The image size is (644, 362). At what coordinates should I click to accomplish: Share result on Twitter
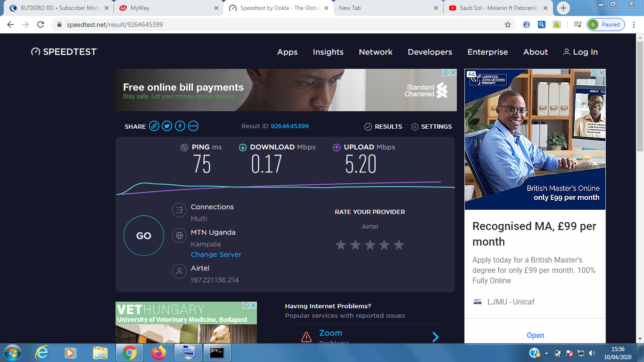tap(167, 126)
